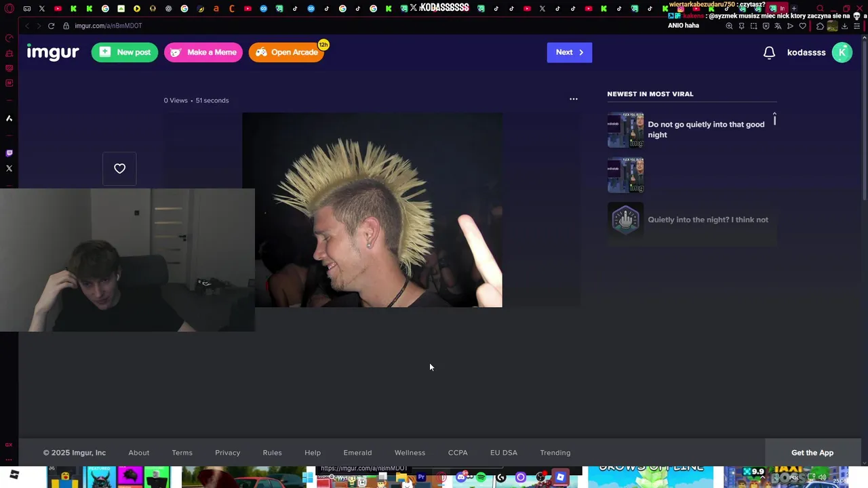This screenshot has height=488, width=868.
Task: Open thumbnail beside 'Do not go quietly'
Action: [x=625, y=129]
